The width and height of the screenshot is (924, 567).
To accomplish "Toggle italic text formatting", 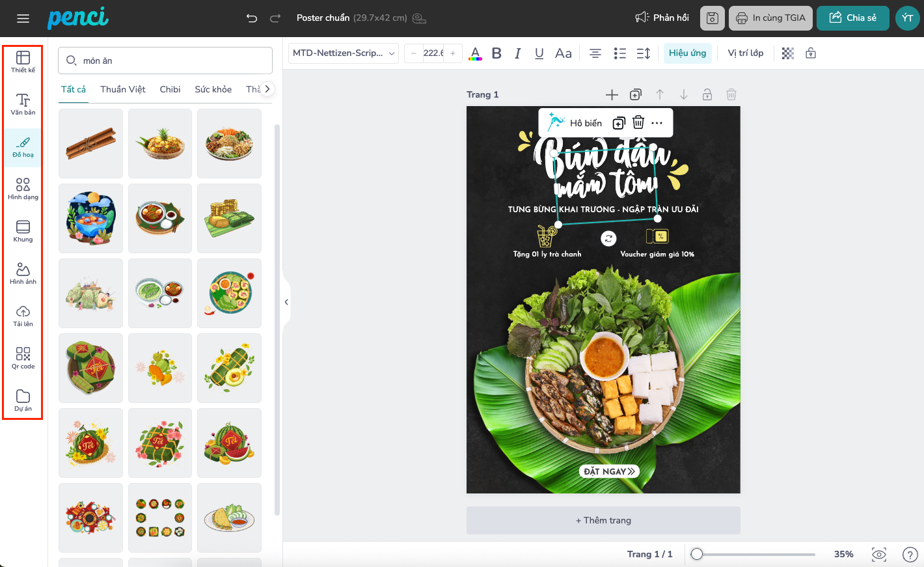I will click(518, 53).
